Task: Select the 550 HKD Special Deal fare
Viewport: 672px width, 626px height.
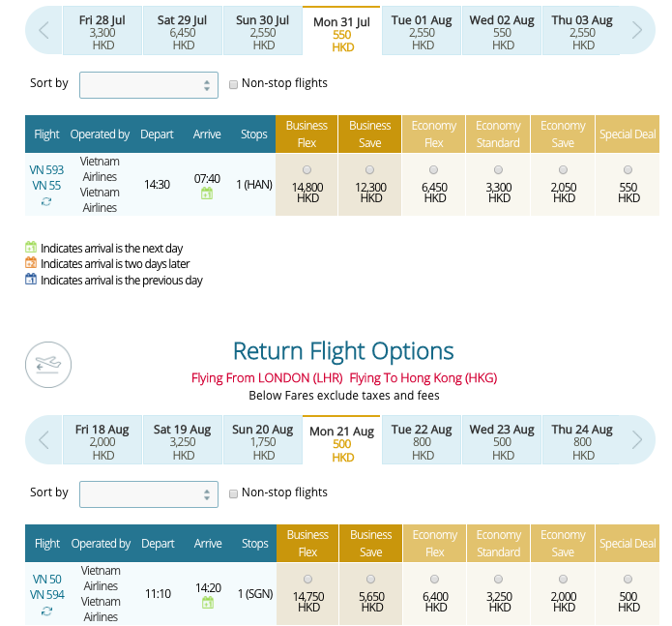Action: (x=628, y=169)
